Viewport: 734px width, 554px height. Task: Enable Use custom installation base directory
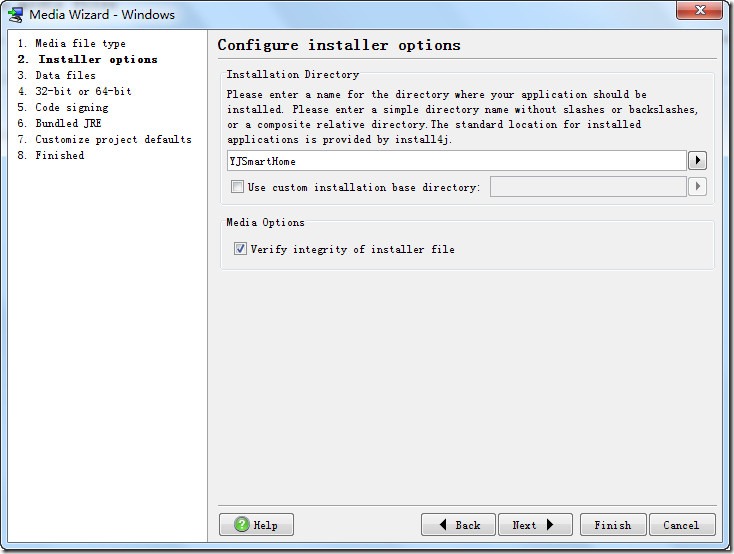click(237, 187)
